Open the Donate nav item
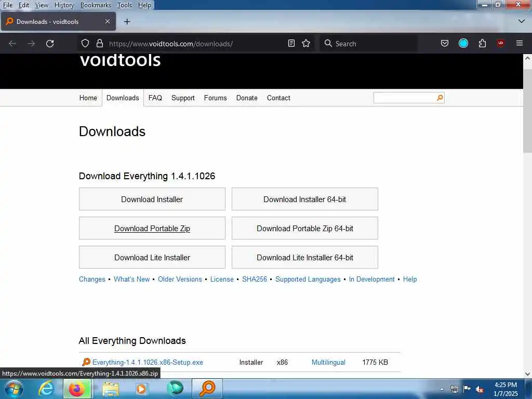The image size is (532, 399). pos(247,98)
